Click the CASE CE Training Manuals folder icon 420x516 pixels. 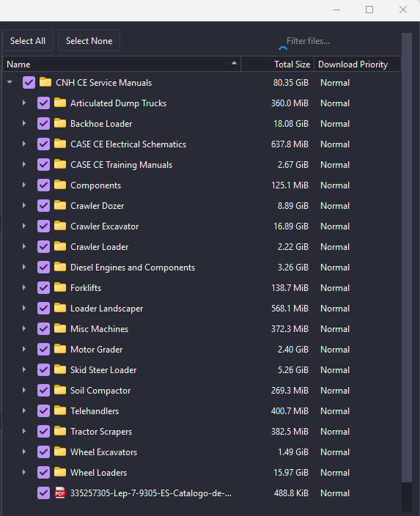(60, 164)
